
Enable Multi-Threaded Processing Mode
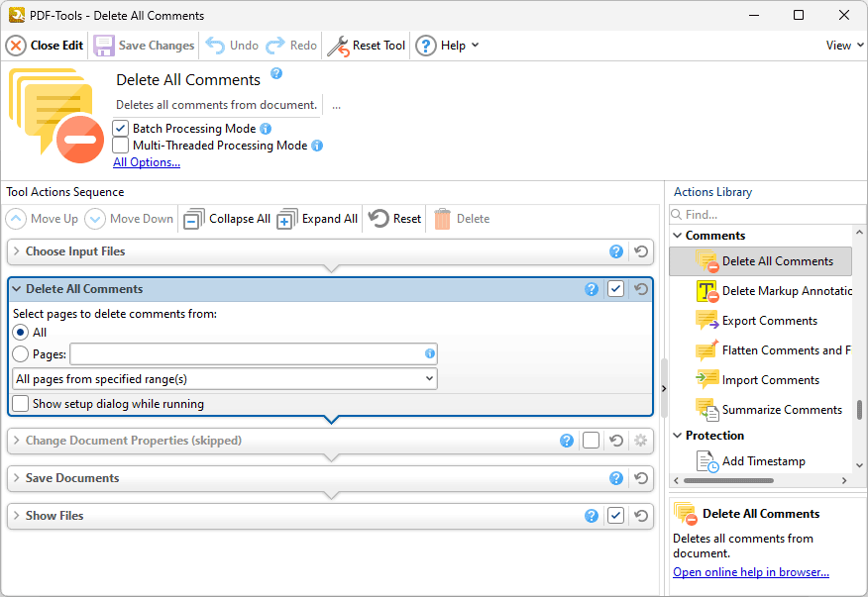tap(121, 146)
